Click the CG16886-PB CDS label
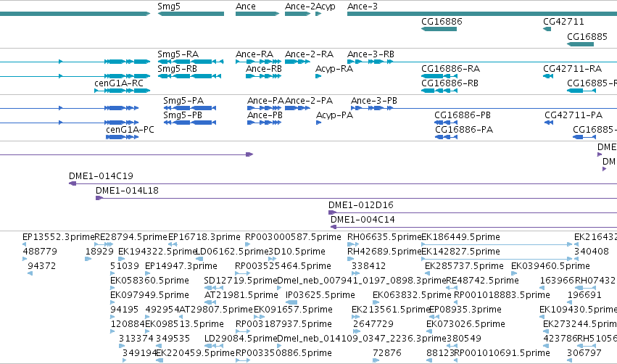This screenshot has height=364, width=617. point(463,115)
